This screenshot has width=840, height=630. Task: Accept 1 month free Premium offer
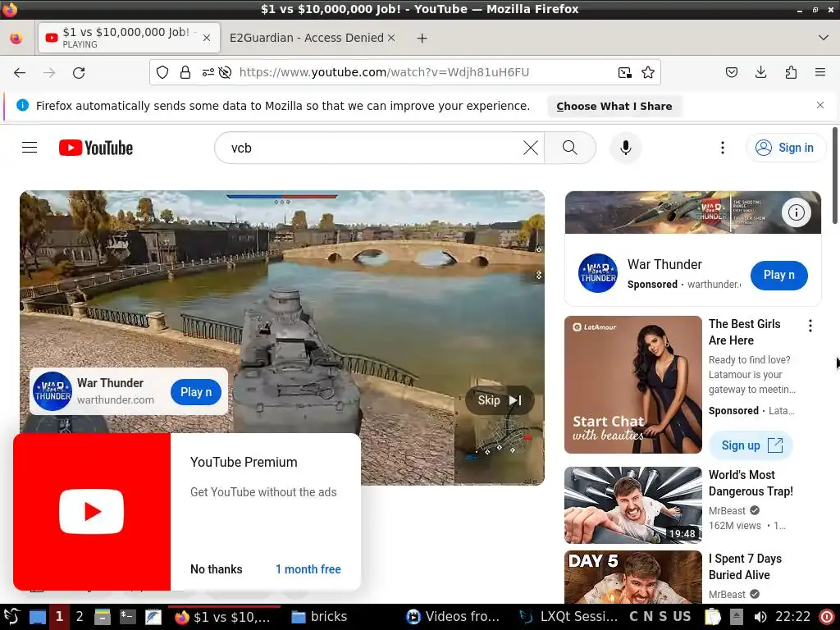[x=308, y=569]
